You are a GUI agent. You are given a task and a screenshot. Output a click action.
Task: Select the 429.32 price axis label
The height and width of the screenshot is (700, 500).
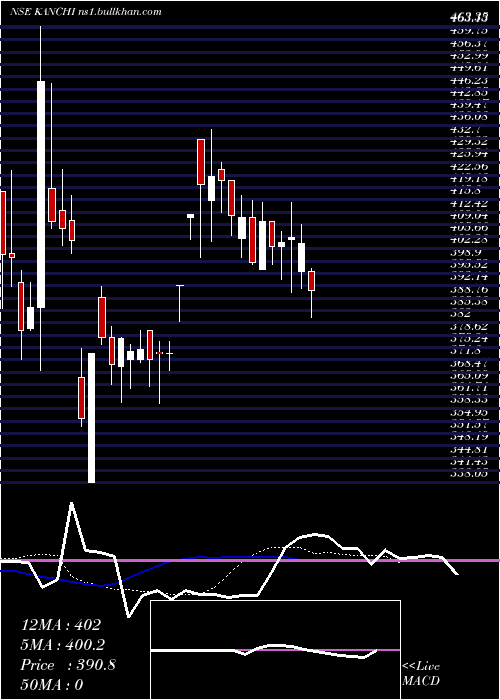coord(468,142)
